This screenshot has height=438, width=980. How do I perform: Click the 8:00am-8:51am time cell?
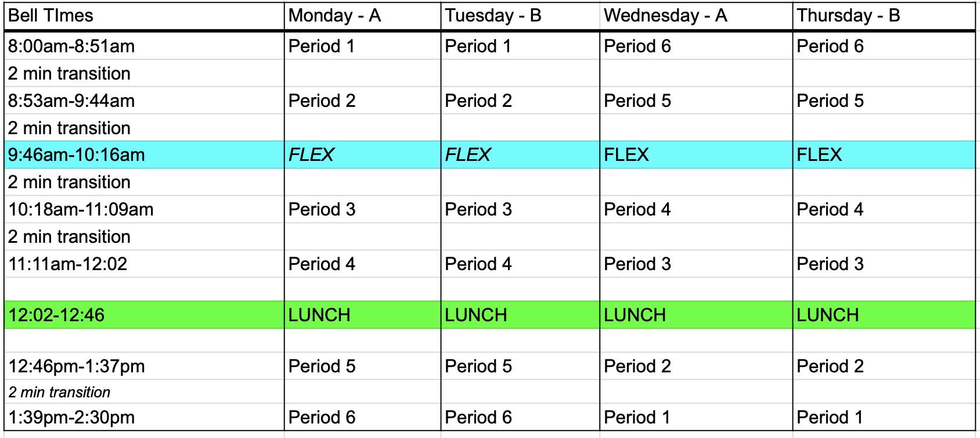point(144,46)
